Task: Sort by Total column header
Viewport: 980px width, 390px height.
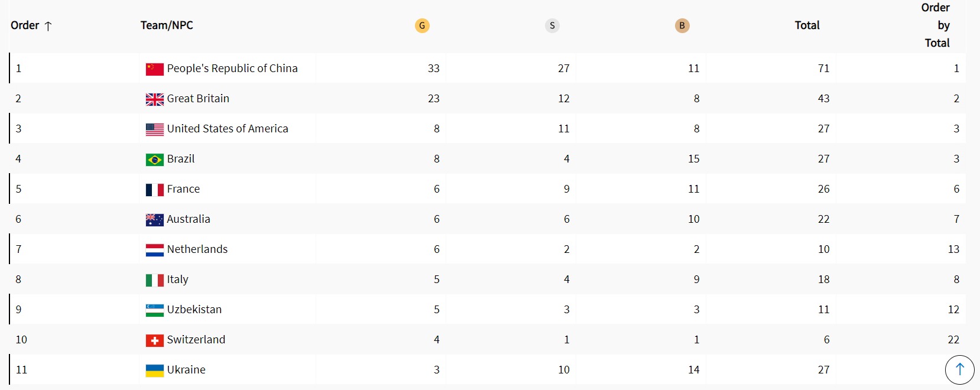Action: pos(807,25)
